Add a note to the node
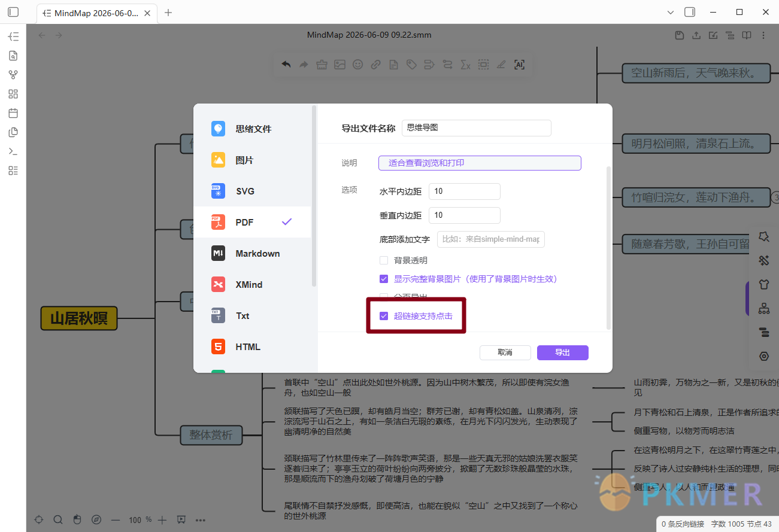 (x=393, y=65)
